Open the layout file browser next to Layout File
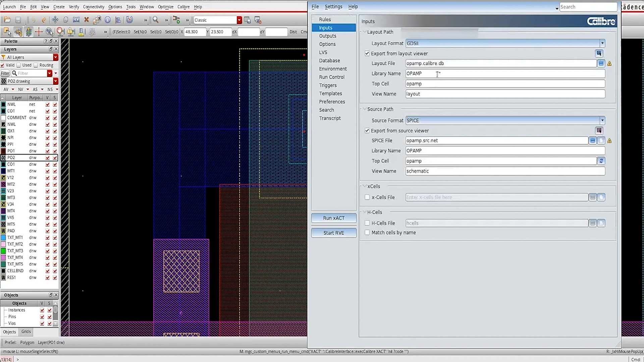644x362 pixels. point(601,63)
